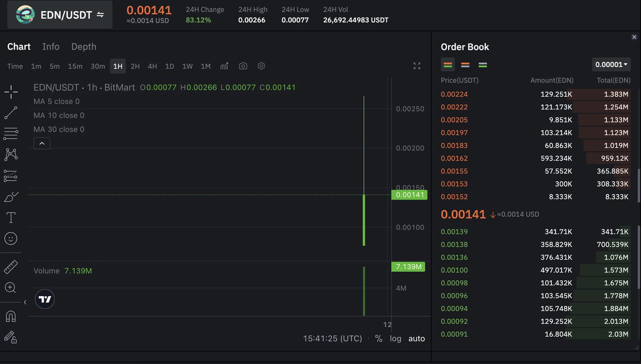Toggle log scale on chart
Image resolution: width=641 pixels, height=364 pixels.
coord(395,338)
